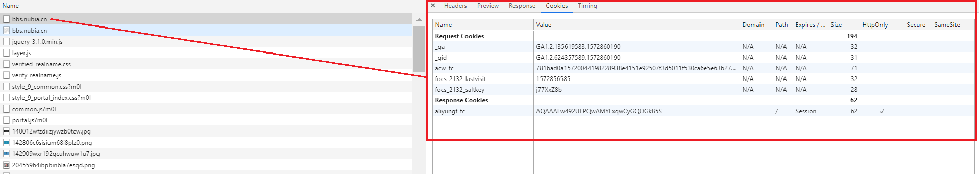Select the _gid cookie row
The width and height of the screenshot is (980, 186).
(703, 57)
